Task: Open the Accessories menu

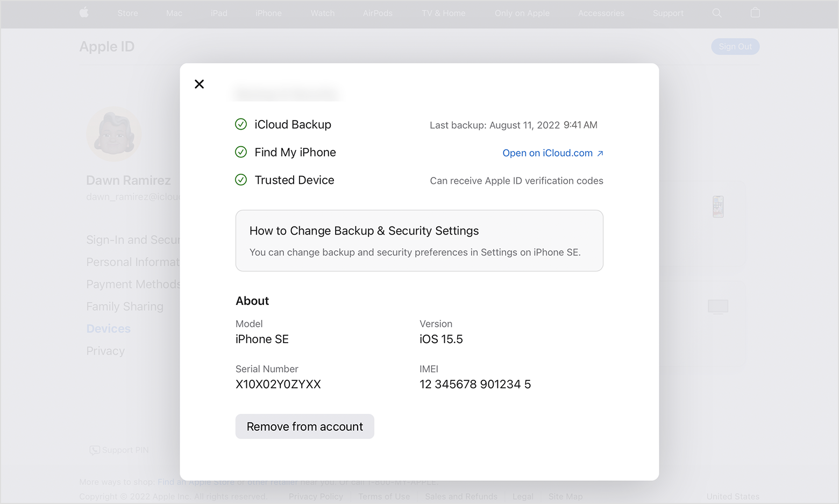Action: [x=601, y=13]
